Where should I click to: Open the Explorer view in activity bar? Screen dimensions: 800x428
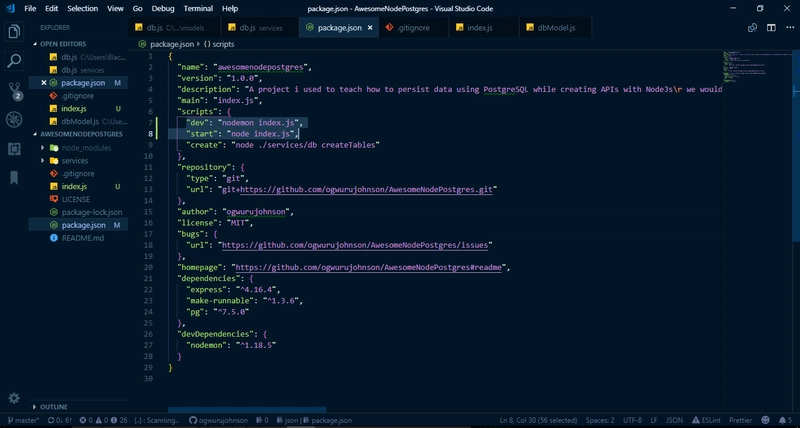pyautogui.click(x=14, y=31)
